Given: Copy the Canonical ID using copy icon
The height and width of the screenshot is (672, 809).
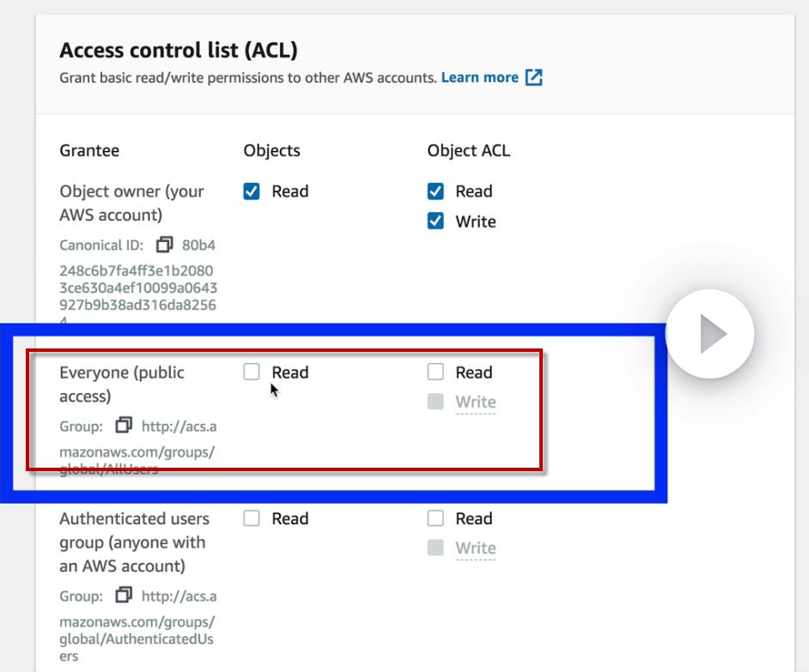Looking at the screenshot, I should coord(165,245).
